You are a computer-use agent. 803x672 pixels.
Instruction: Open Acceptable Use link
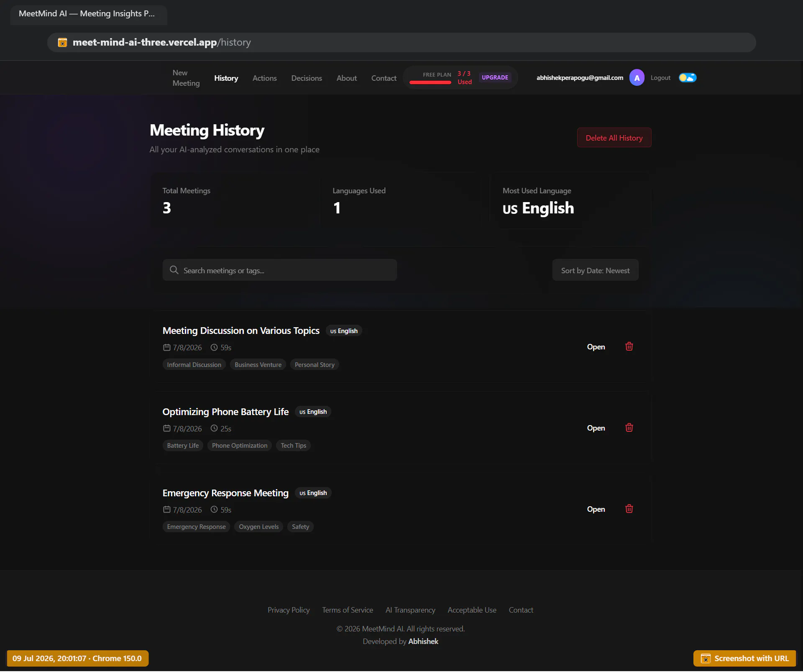pyautogui.click(x=472, y=610)
